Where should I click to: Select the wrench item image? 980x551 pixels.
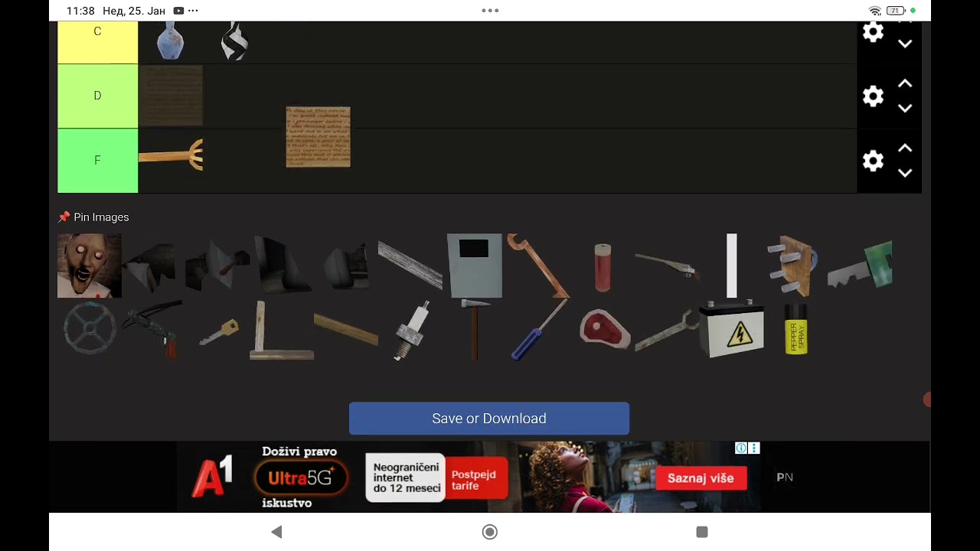667,331
